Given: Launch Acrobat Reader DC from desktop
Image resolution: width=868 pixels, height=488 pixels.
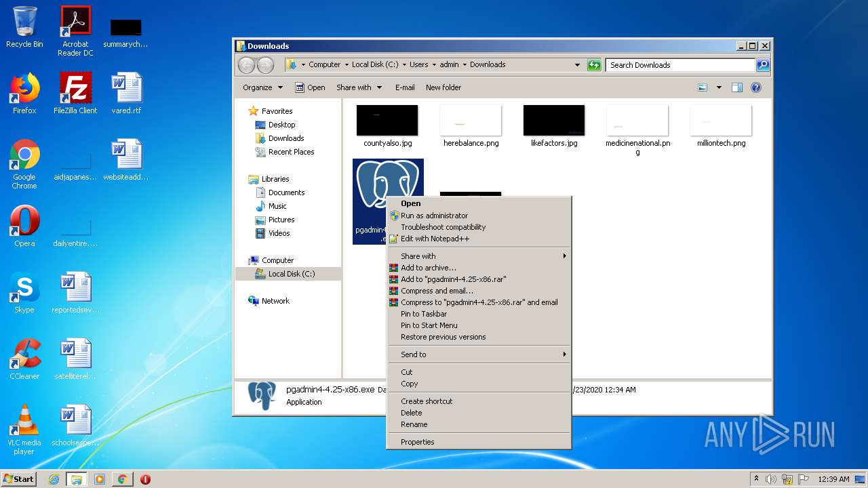Looking at the screenshot, I should click(75, 31).
